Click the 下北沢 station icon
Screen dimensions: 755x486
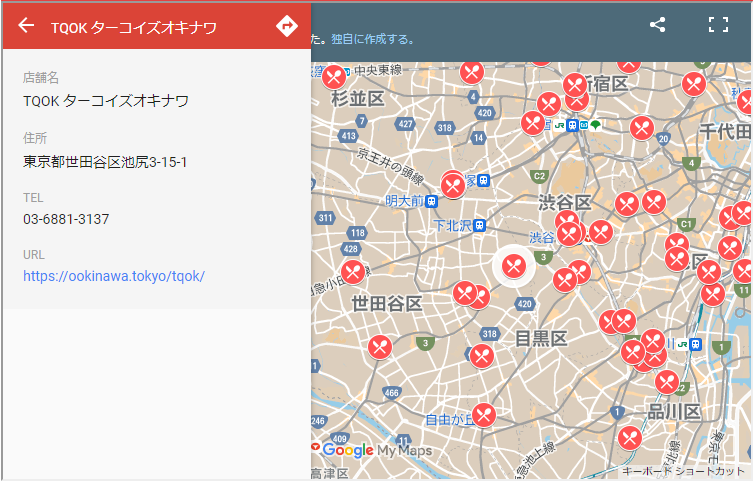pos(481,226)
